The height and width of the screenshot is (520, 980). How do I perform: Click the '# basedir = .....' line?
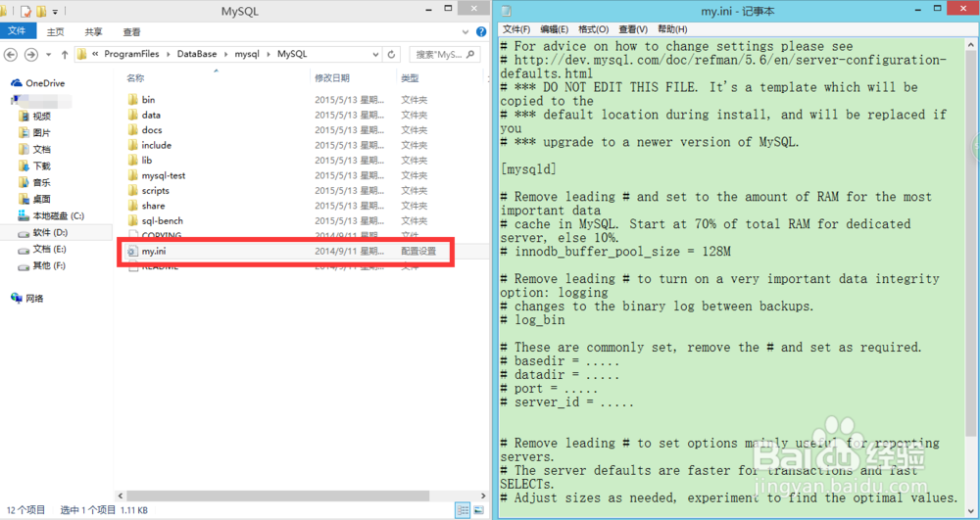coord(560,361)
